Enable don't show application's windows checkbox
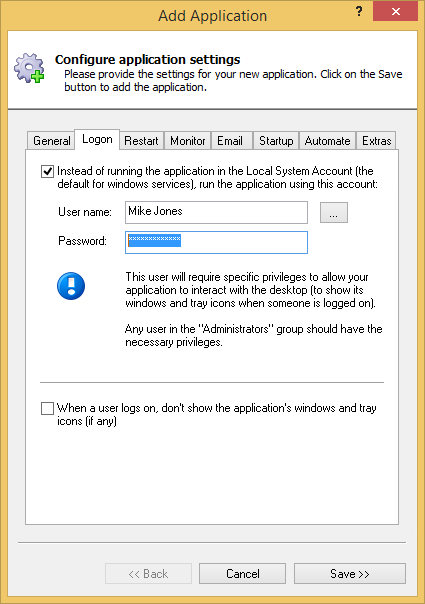425x604 pixels. 47,408
